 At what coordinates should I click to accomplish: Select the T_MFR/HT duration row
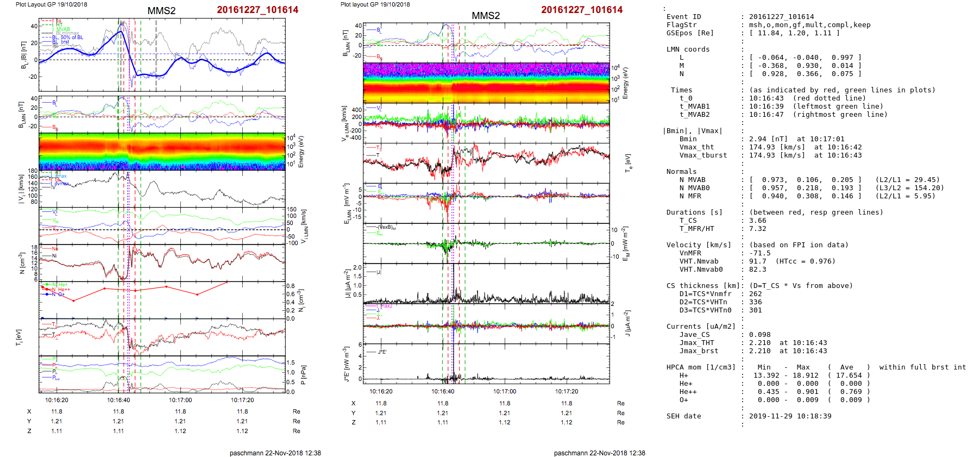click(696, 229)
